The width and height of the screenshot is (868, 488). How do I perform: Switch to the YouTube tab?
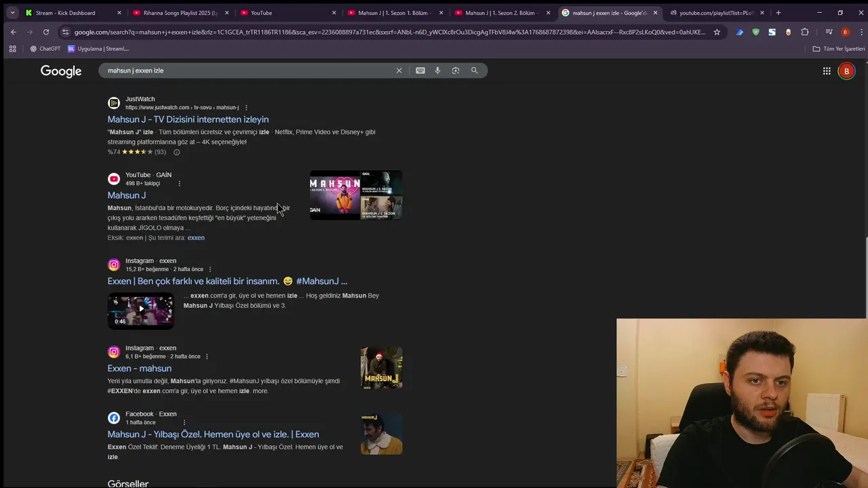pyautogui.click(x=288, y=13)
